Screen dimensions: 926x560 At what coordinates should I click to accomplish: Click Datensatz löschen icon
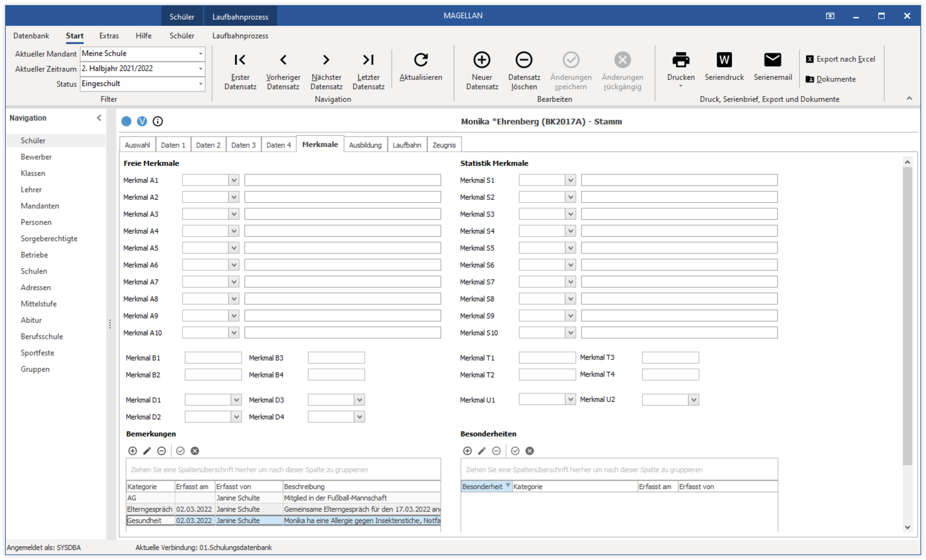pyautogui.click(x=524, y=60)
